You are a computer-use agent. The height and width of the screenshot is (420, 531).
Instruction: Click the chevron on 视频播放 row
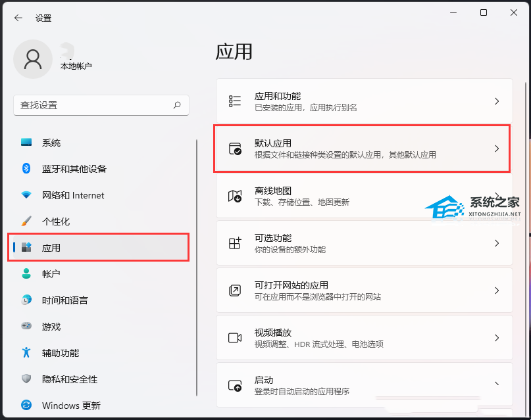pyautogui.click(x=497, y=338)
